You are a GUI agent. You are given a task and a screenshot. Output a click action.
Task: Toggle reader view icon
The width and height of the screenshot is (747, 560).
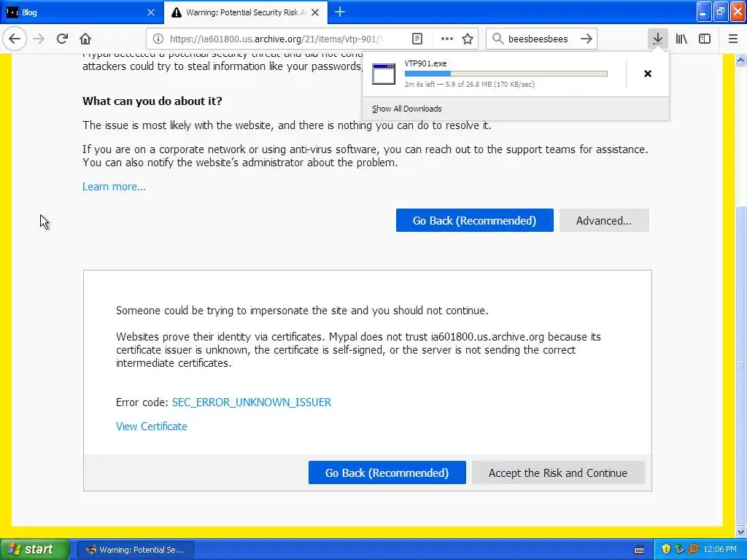pos(417,39)
